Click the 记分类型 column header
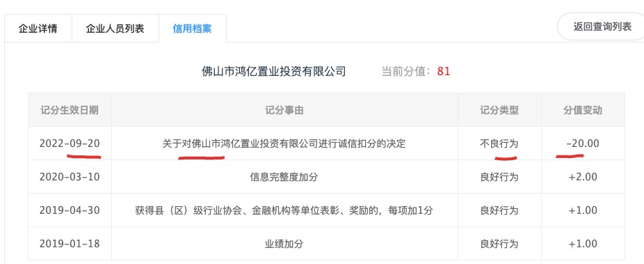644x264 pixels. click(499, 110)
